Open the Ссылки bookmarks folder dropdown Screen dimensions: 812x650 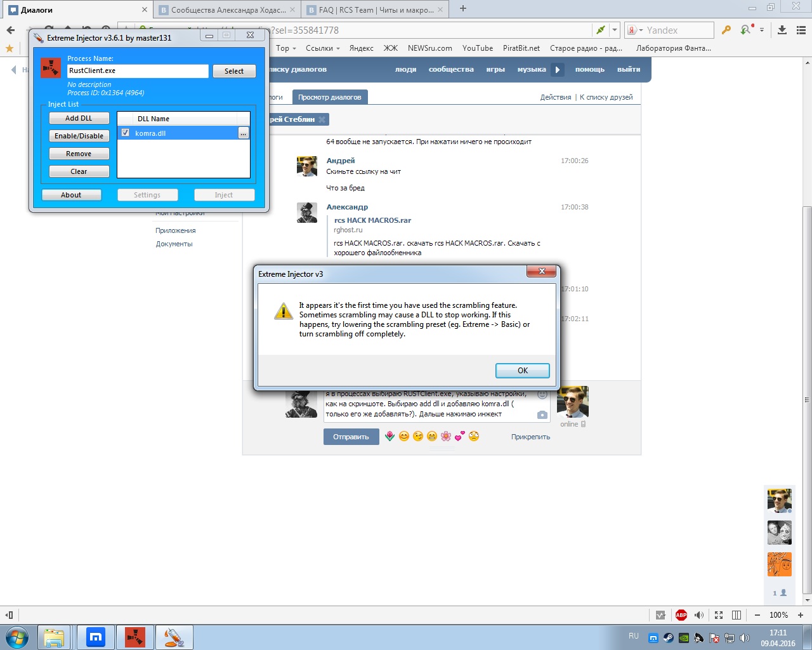pyautogui.click(x=322, y=48)
